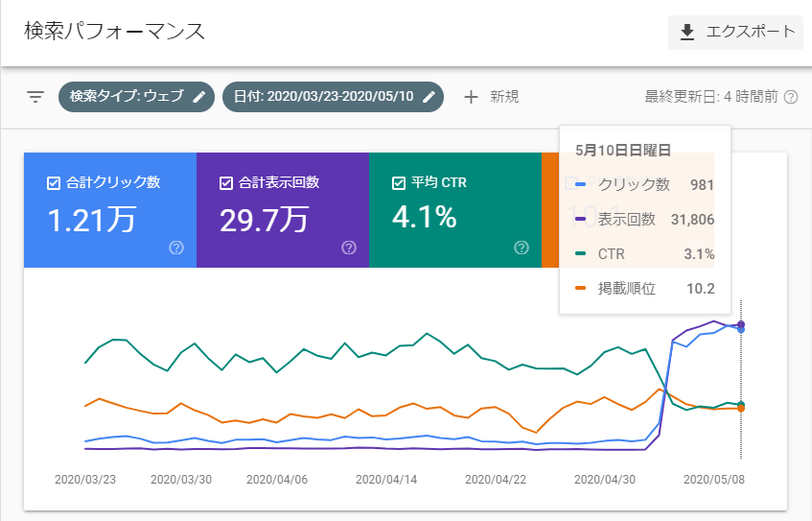Open help icon in 合計表示回数 card

(349, 248)
